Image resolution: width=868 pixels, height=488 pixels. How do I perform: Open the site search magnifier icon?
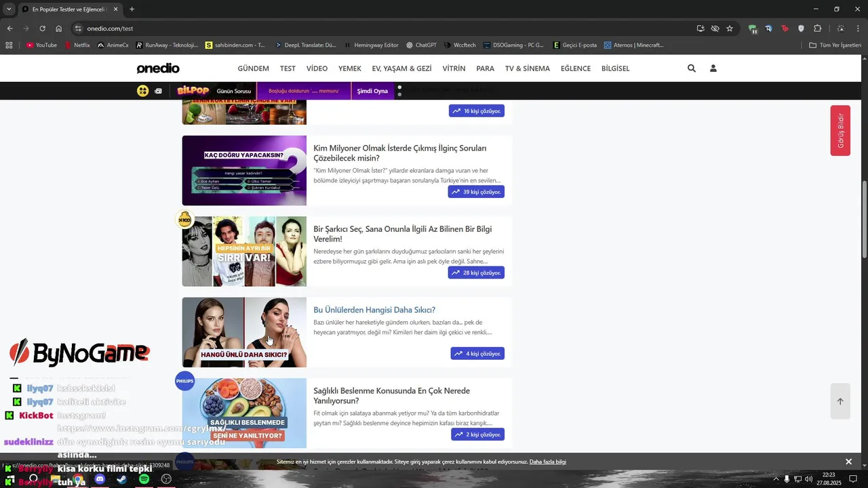coord(692,68)
